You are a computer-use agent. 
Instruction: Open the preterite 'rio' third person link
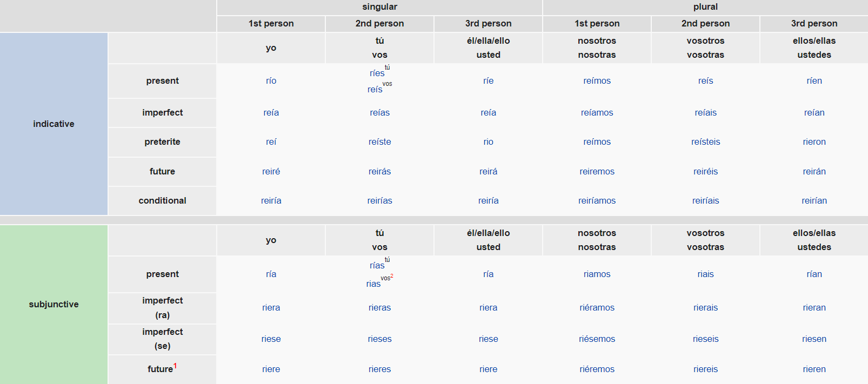coord(488,142)
